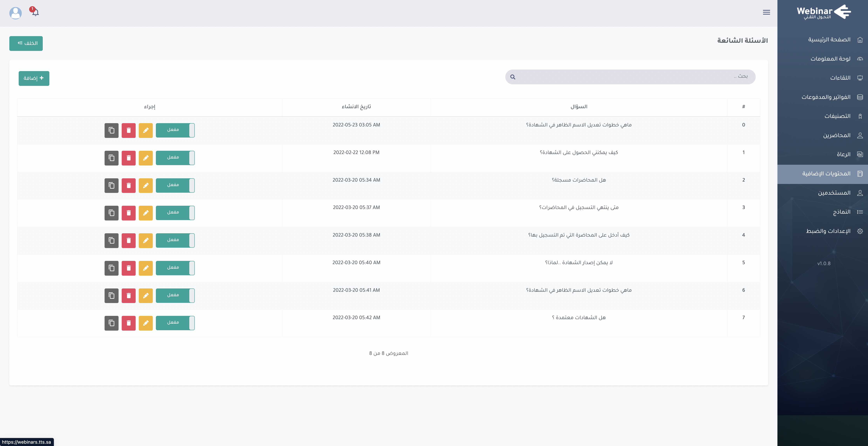Click the question متى ينتهي التسجيل في المحاضرات؟
Screen dimensions: 868x446
coord(579,207)
